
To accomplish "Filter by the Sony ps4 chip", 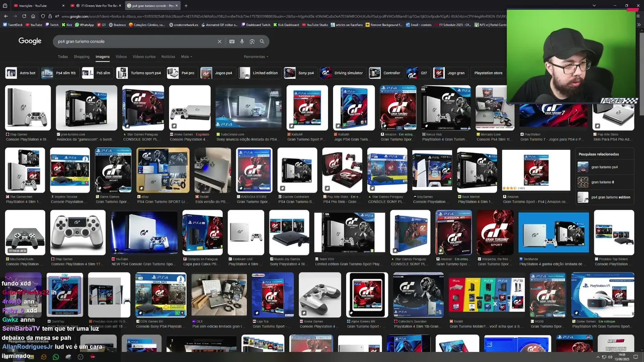I will pyautogui.click(x=300, y=73).
